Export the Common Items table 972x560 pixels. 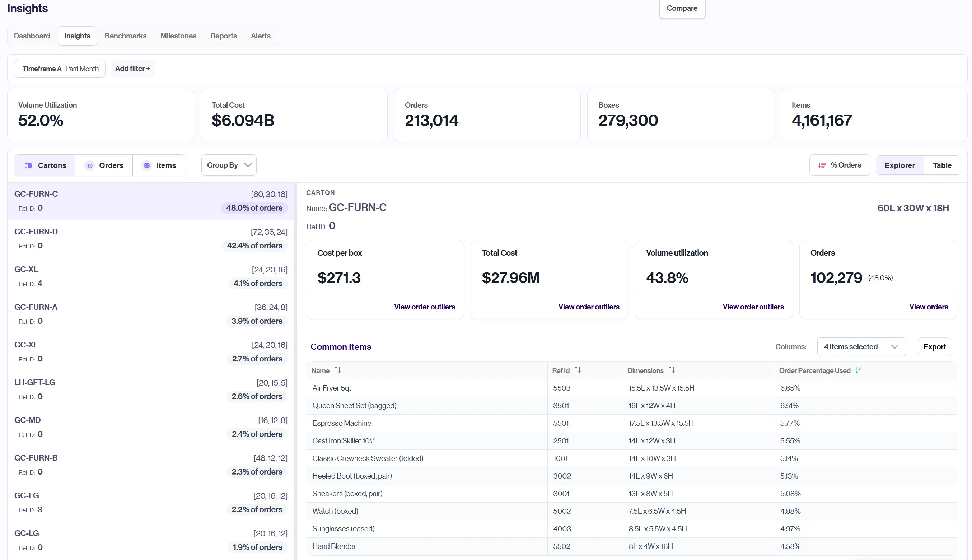[934, 346]
